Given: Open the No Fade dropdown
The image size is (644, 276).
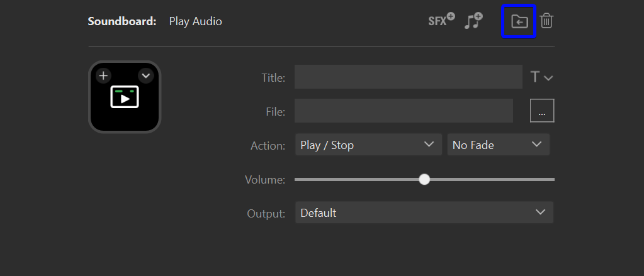Looking at the screenshot, I should (498, 145).
